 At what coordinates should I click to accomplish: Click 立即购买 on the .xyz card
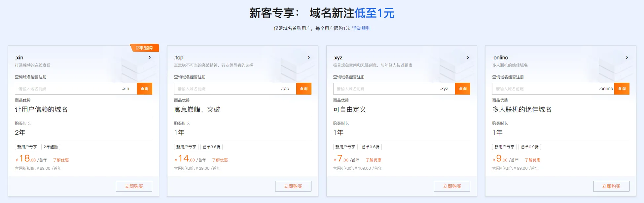(x=452, y=186)
